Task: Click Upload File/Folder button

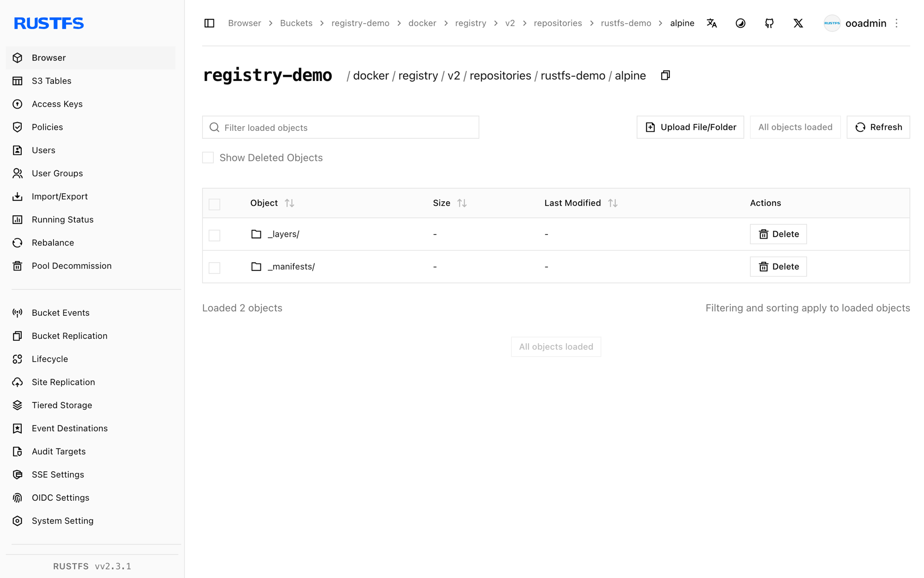Action: click(690, 127)
